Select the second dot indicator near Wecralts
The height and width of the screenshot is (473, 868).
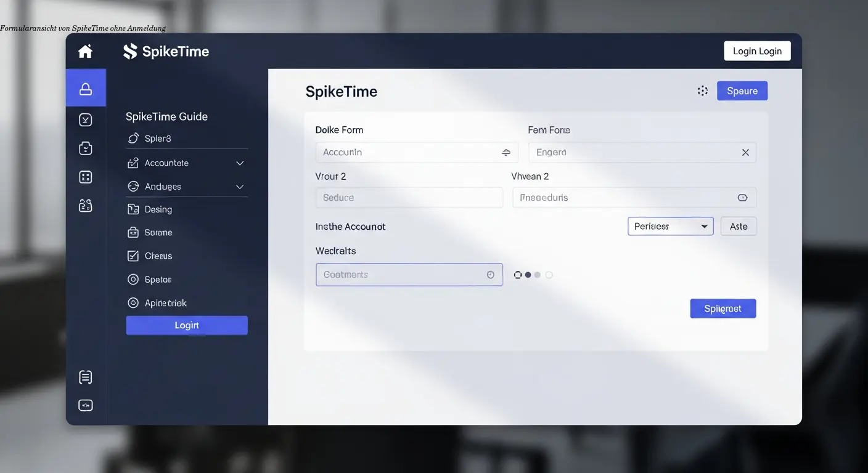point(527,275)
